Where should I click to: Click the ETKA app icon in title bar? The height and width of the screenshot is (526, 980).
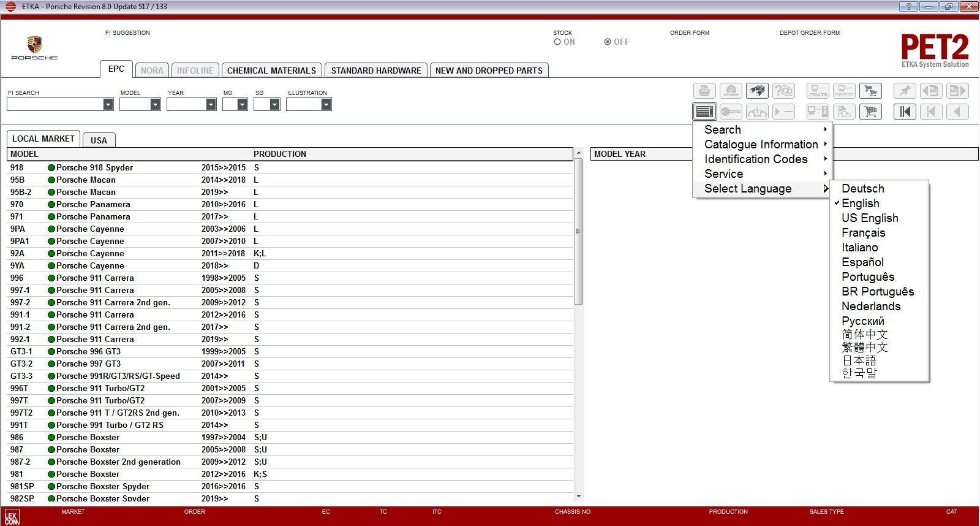10,7
